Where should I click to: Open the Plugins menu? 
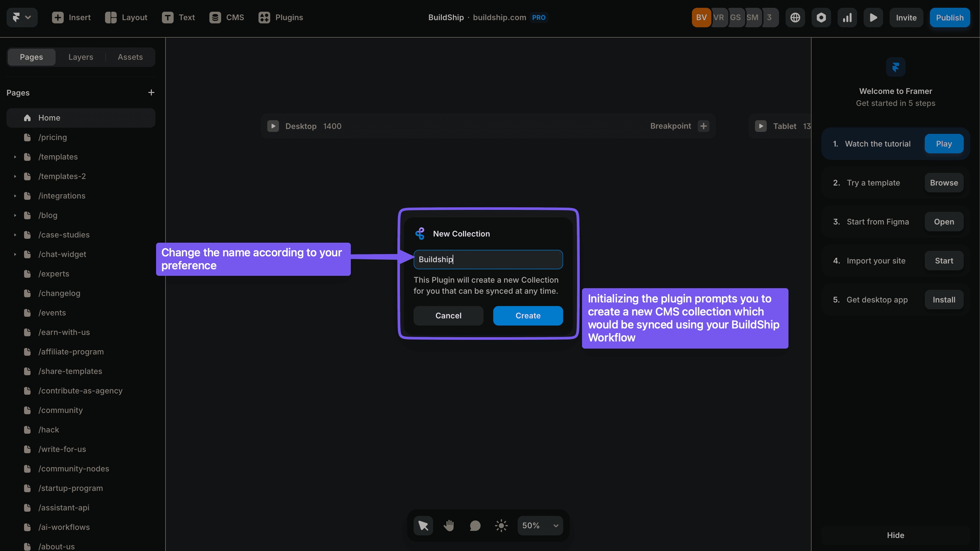pyautogui.click(x=280, y=18)
